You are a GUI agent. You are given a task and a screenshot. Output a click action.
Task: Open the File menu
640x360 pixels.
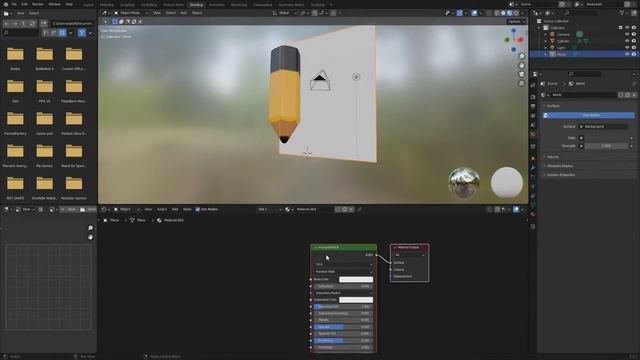click(14, 4)
